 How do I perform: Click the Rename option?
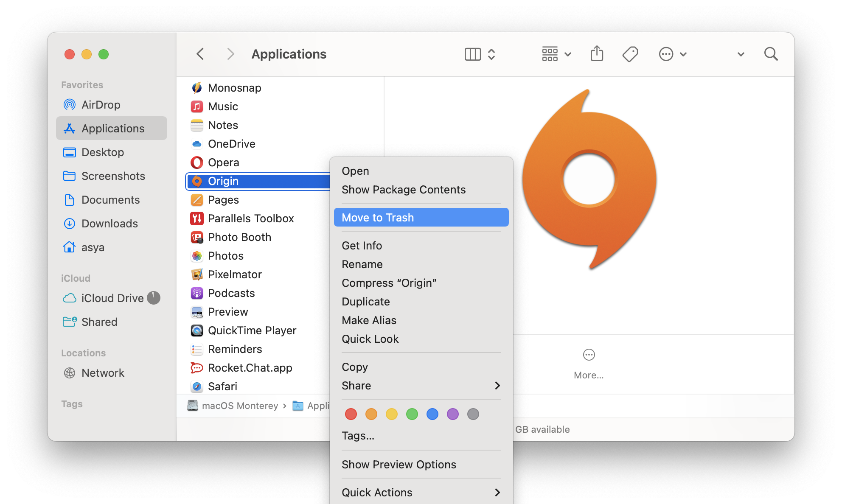click(362, 264)
